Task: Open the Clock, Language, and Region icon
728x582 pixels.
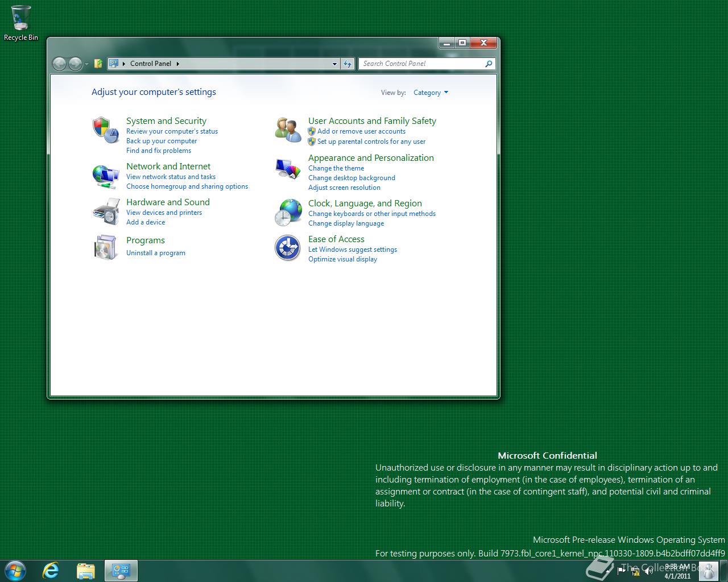Action: pyautogui.click(x=288, y=212)
